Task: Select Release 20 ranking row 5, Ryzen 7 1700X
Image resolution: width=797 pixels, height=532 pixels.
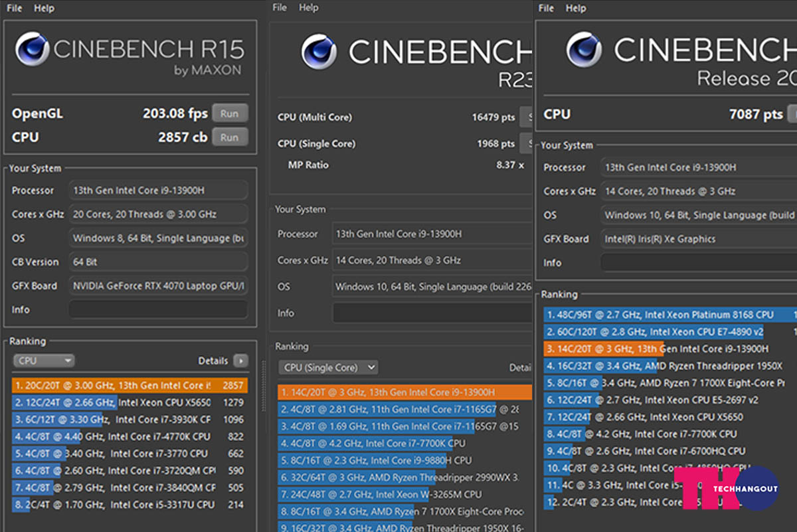Action: (x=670, y=383)
